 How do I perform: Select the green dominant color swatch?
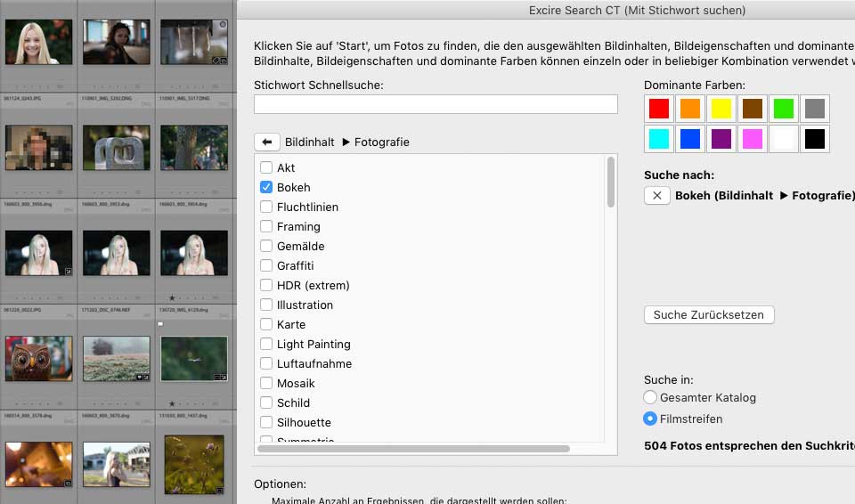point(784,108)
